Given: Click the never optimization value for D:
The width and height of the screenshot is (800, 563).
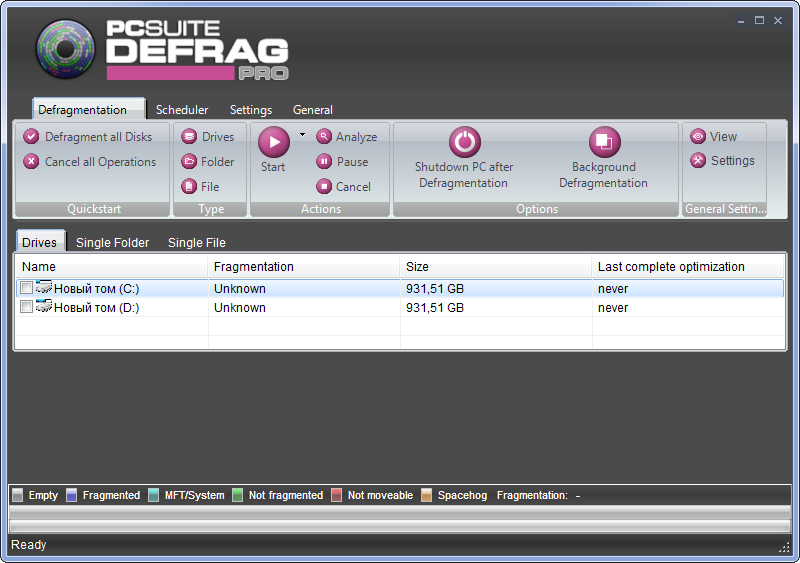Looking at the screenshot, I should (x=613, y=308).
